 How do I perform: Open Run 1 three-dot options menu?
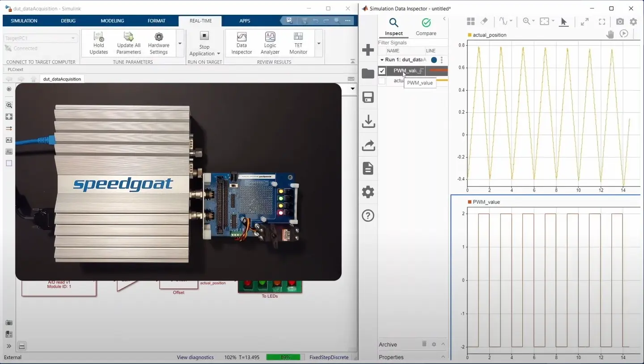[442, 60]
